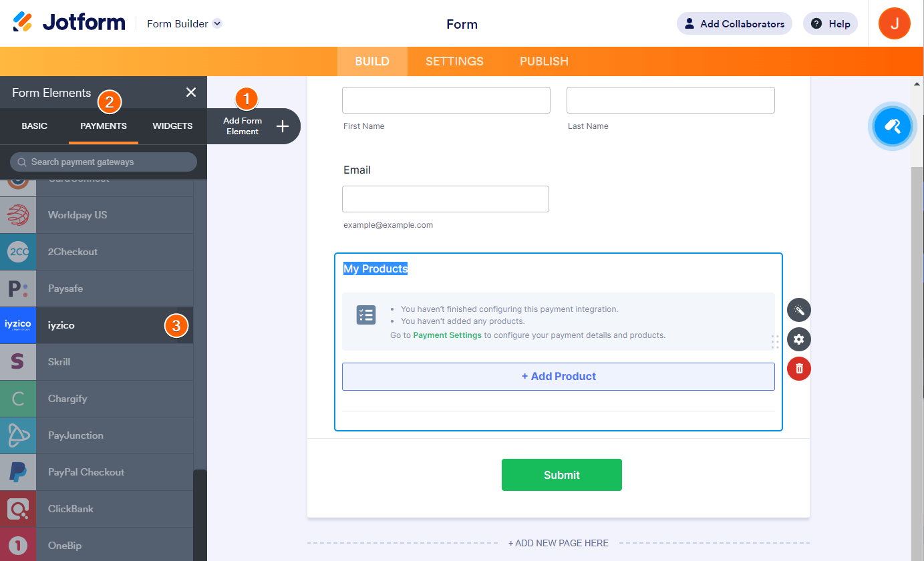This screenshot has height=561, width=924.
Task: Open payment element properties gear icon
Action: click(799, 339)
